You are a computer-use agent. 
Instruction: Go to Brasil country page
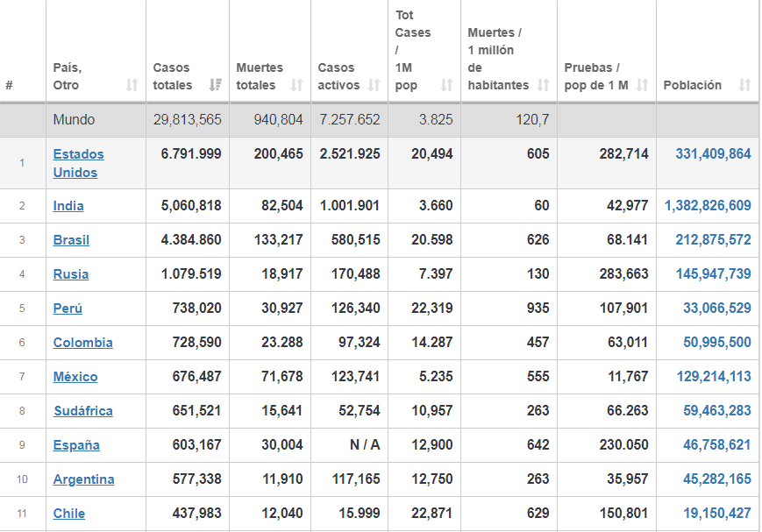pos(71,240)
